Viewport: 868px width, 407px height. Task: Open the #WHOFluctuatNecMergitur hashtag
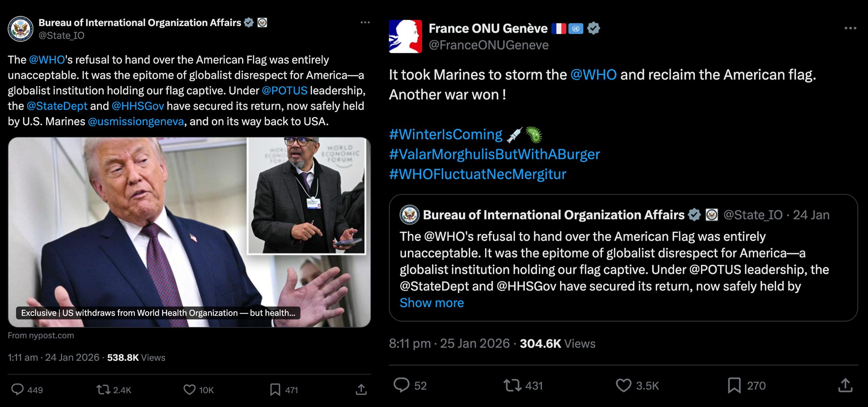point(477,174)
